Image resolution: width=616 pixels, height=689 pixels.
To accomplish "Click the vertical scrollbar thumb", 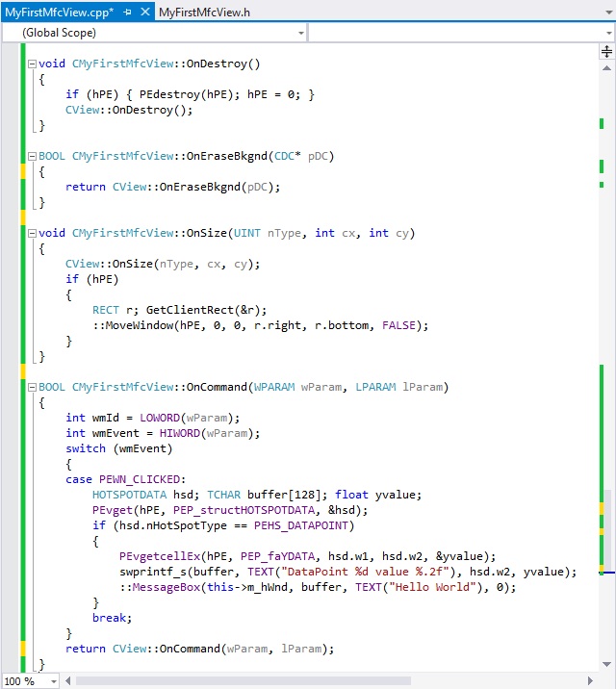I will click(608, 531).
